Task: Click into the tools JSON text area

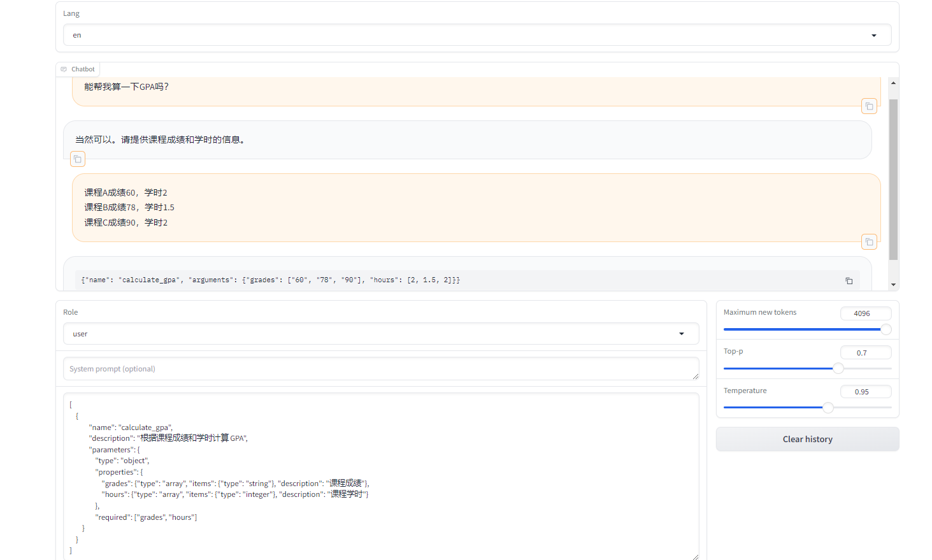Action: coord(381,477)
